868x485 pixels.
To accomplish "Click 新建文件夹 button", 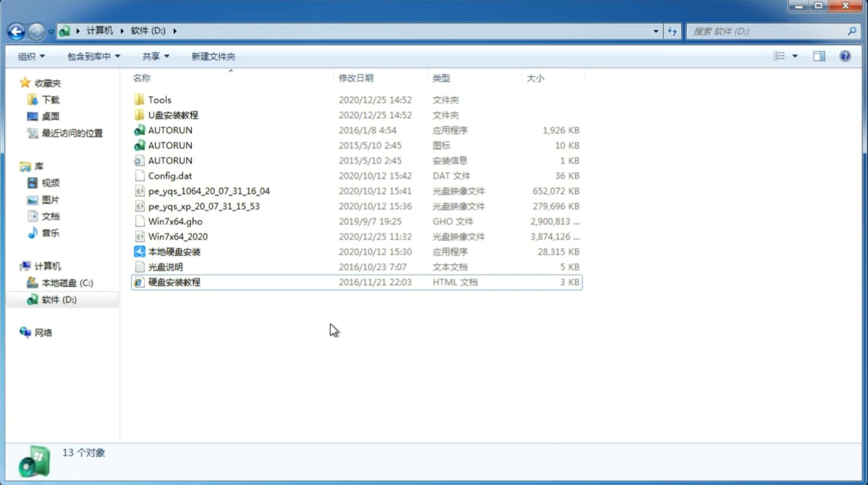I will [x=213, y=55].
